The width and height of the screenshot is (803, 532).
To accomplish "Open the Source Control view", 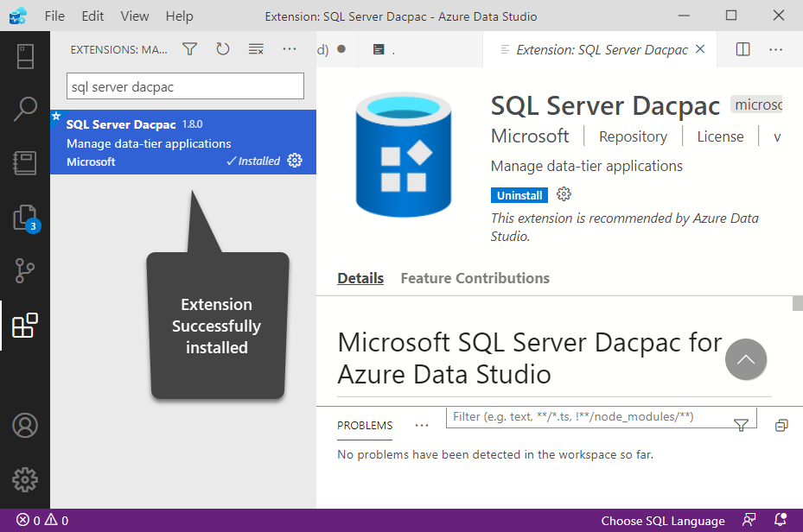I will (24, 271).
